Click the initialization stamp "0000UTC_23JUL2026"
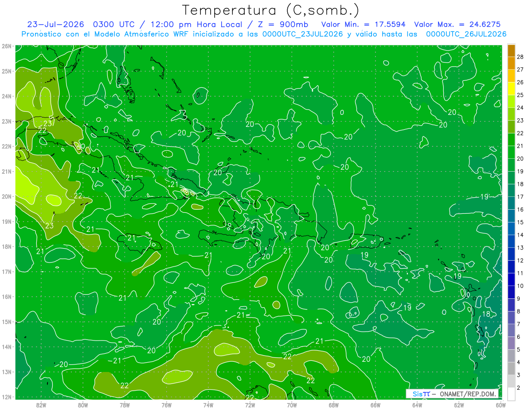Screen dimensions: 532x411 (x=302, y=34)
